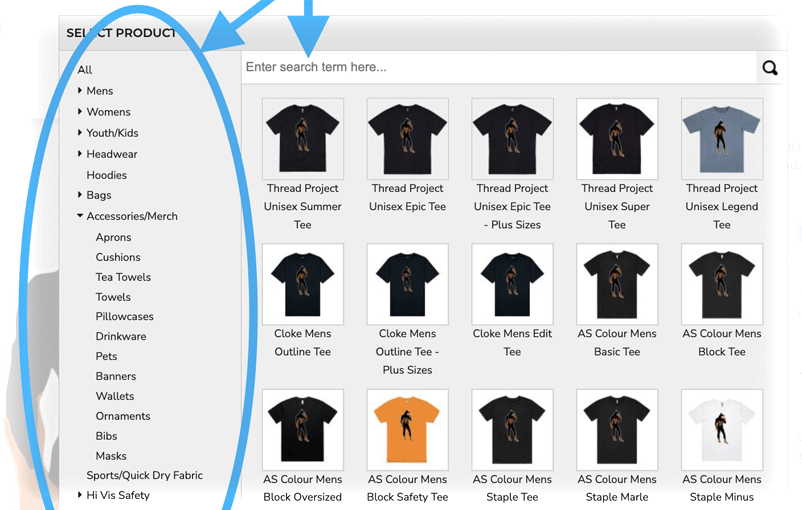
Task: Click 'Cloke Mens Edit Tee' label
Action: [513, 343]
